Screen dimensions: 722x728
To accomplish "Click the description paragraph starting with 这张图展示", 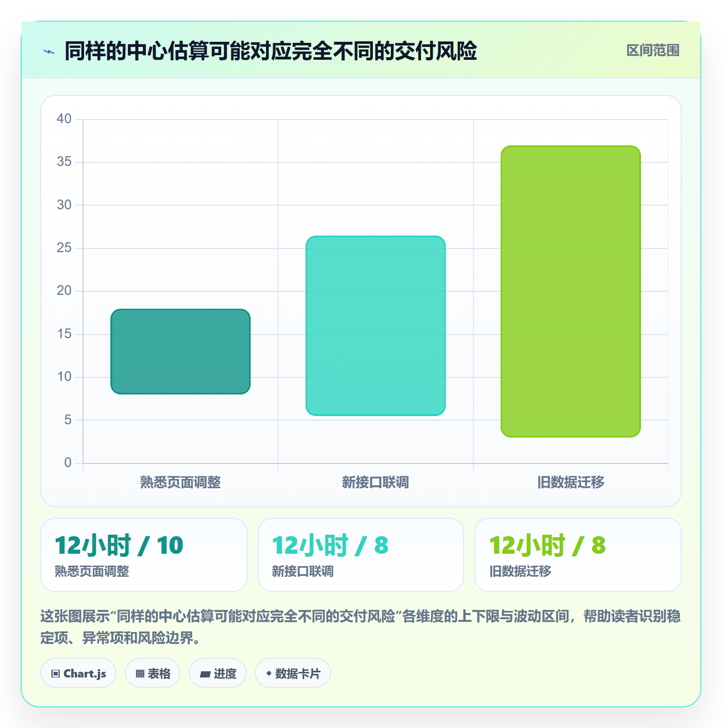I will (361, 627).
